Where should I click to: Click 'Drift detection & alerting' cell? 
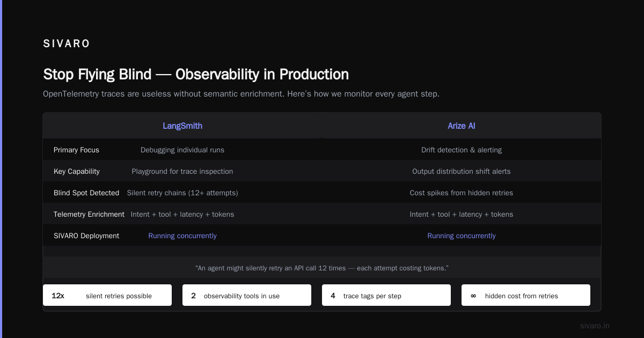pyautogui.click(x=462, y=150)
